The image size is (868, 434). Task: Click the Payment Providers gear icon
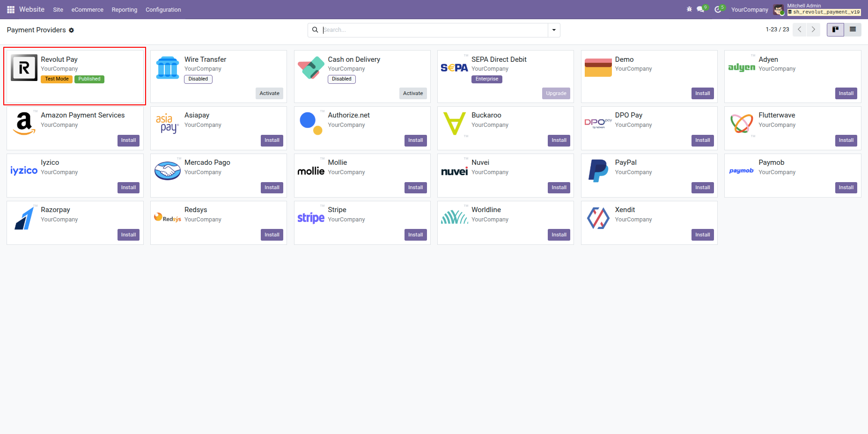tap(72, 30)
